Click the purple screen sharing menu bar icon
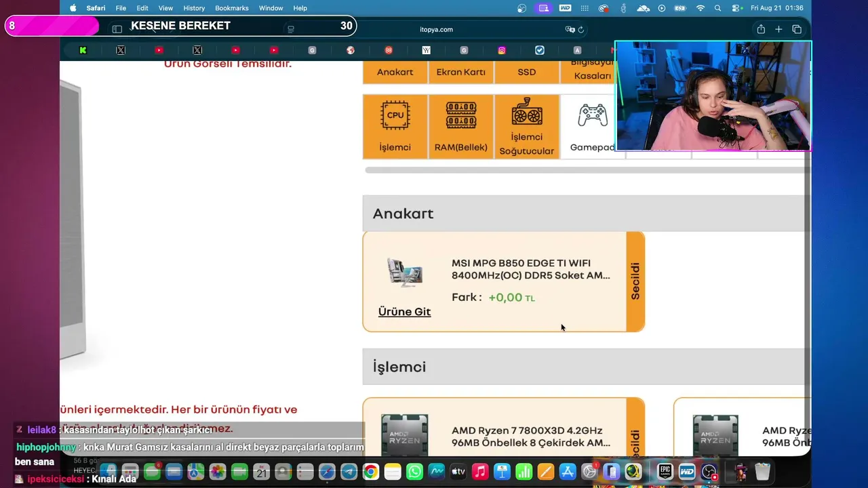 pos(543,8)
